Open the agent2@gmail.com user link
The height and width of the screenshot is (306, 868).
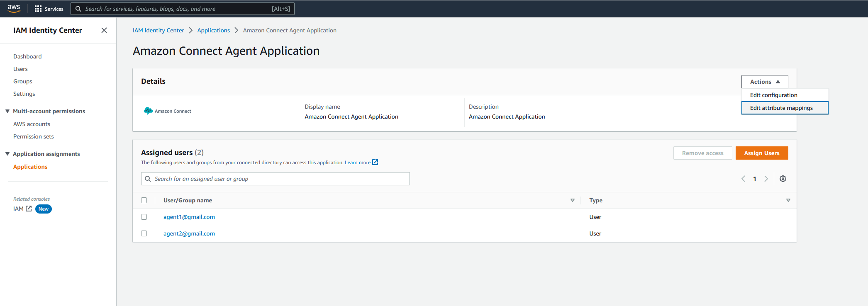pos(189,233)
